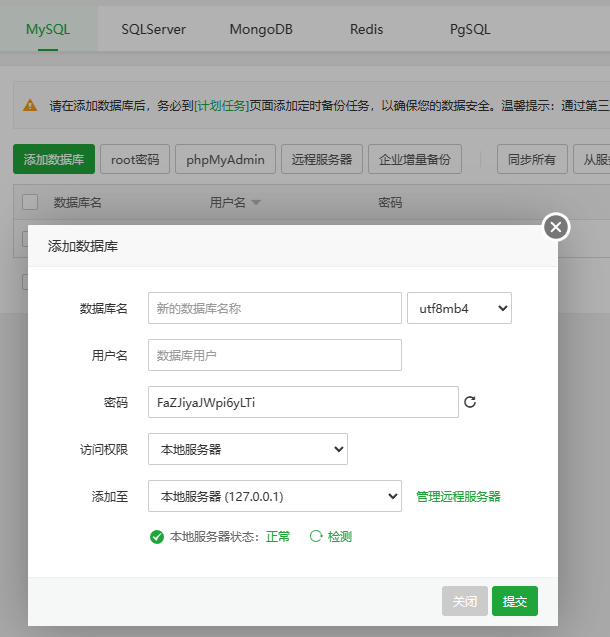
Task: Click the 远程服务器 button
Action: click(322, 159)
